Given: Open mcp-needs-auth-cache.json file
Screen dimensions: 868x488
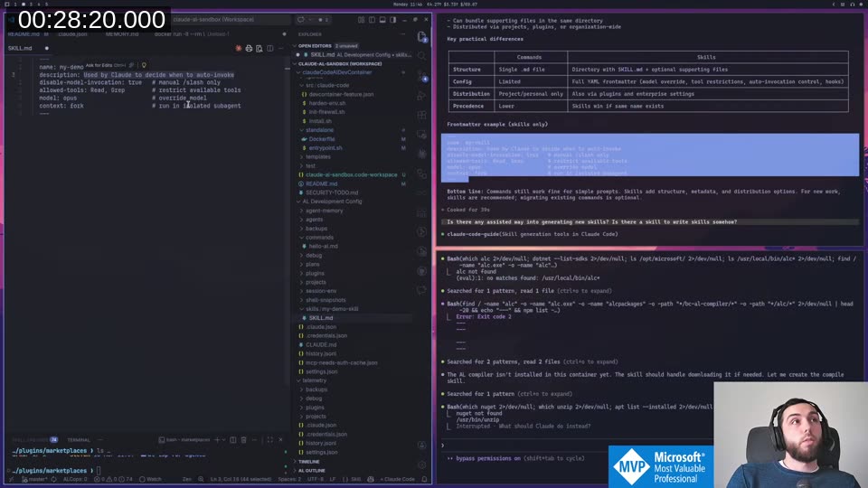Looking at the screenshot, I should [x=341, y=363].
